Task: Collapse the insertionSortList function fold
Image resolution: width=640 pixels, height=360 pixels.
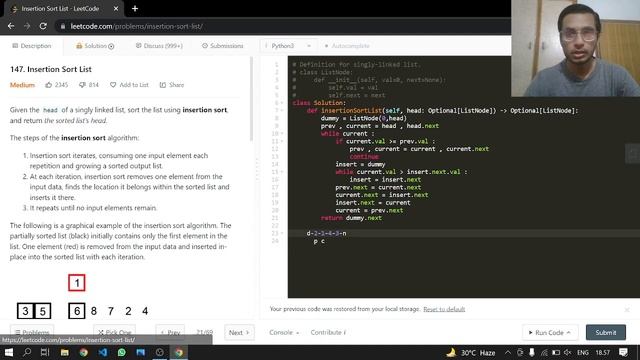Action: tap(282, 111)
